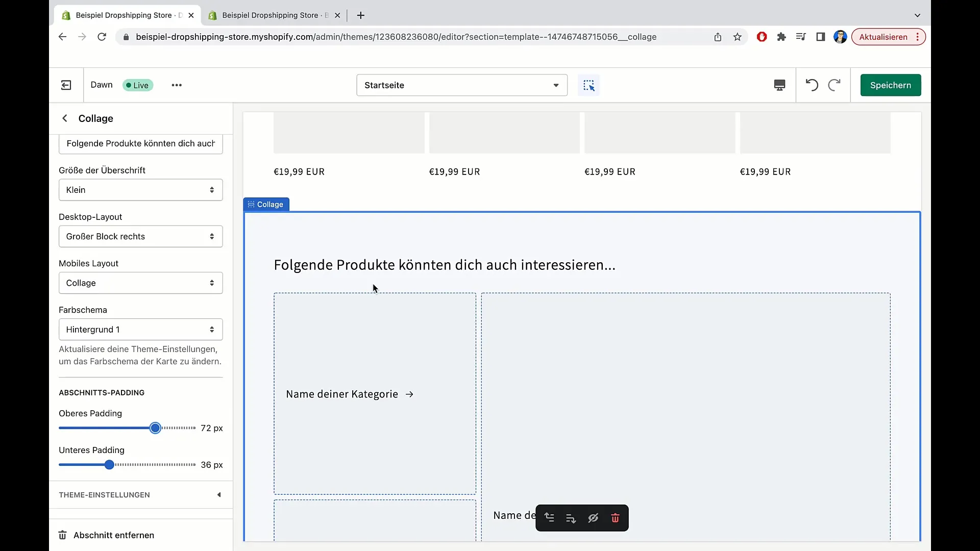Toggle the Live status indicator
980x551 pixels.
tap(137, 85)
